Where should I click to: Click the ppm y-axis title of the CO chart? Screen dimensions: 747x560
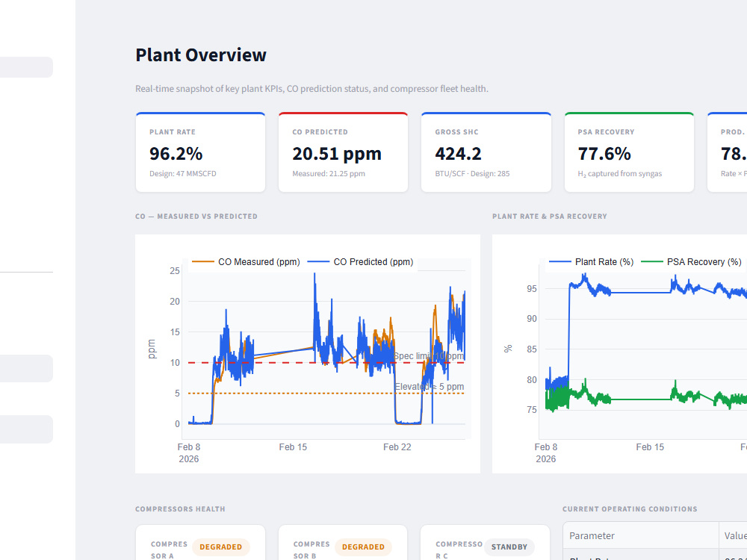point(152,349)
